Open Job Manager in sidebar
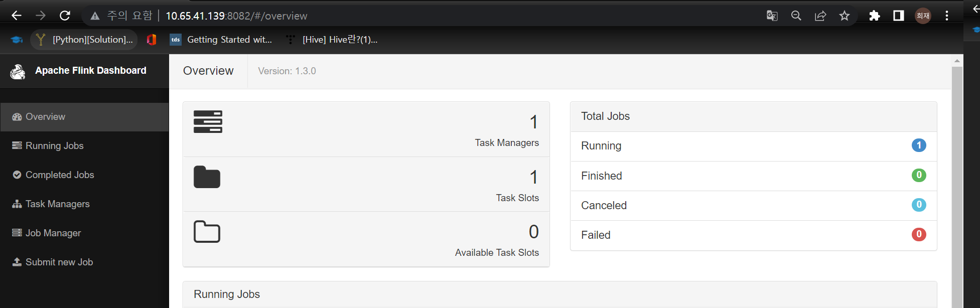980x308 pixels. point(84,233)
